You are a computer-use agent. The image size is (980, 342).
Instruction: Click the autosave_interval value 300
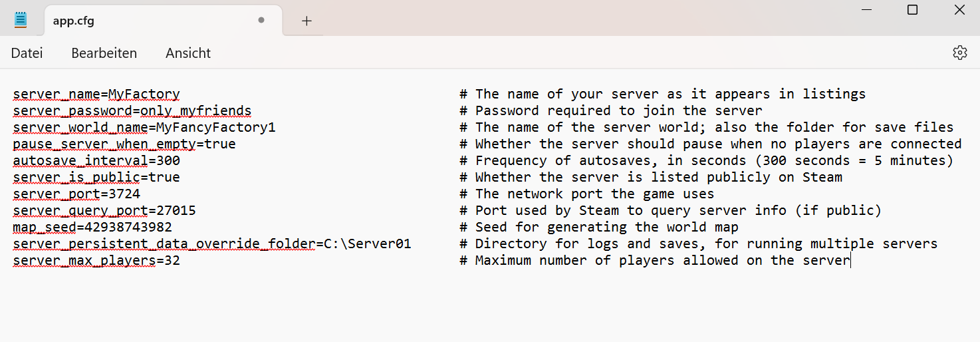[168, 161]
